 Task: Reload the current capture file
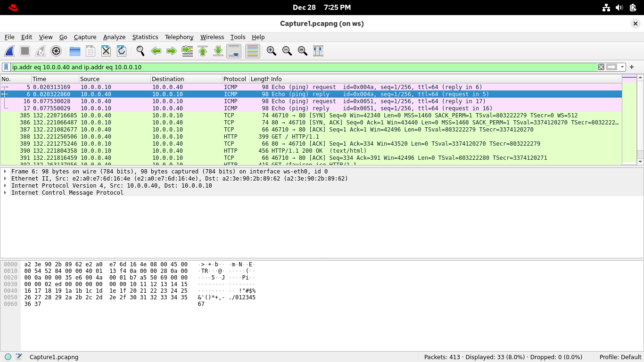point(122,51)
